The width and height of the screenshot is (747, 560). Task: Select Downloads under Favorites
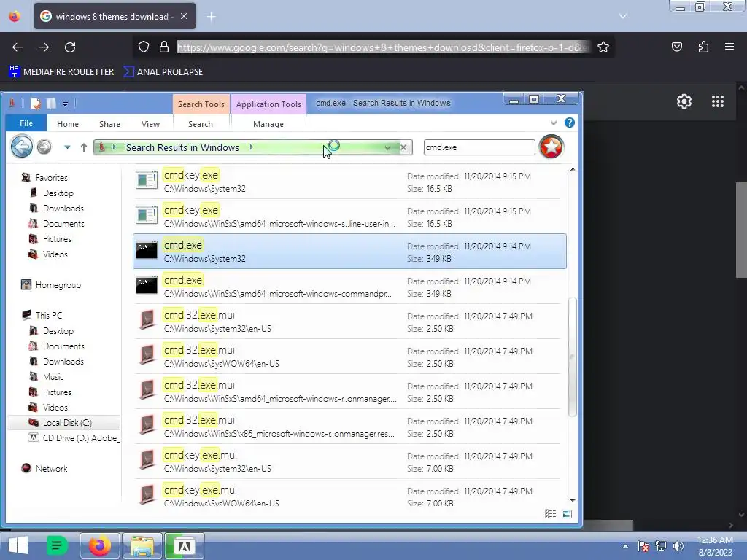[63, 208]
